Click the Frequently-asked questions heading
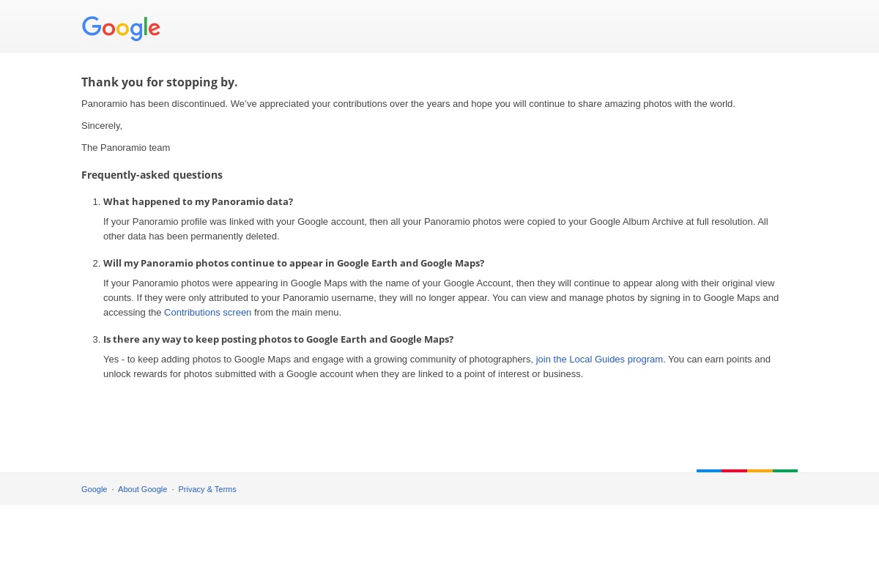Image resolution: width=879 pixels, height=588 pixels. (x=152, y=175)
